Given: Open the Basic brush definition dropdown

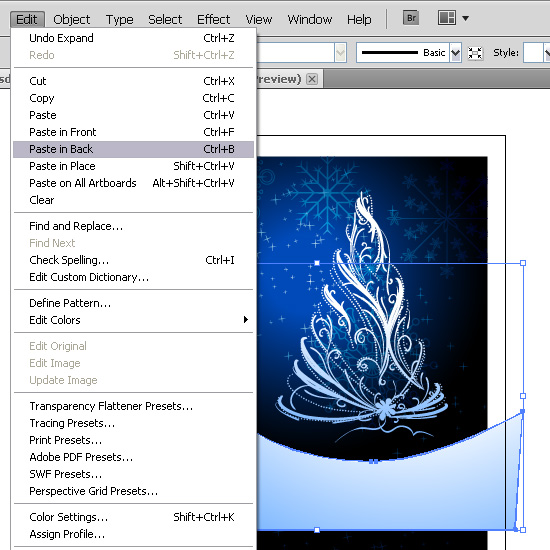Looking at the screenshot, I should tap(455, 53).
